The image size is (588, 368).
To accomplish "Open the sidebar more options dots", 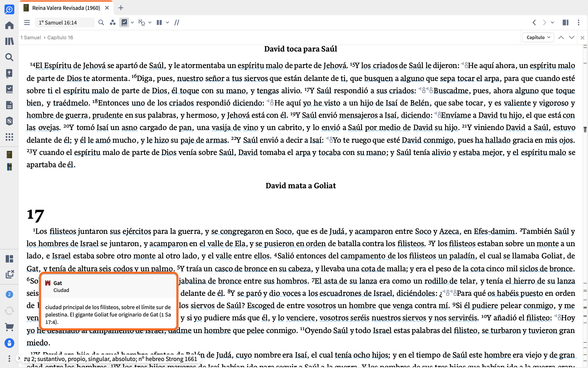I will (x=9, y=359).
